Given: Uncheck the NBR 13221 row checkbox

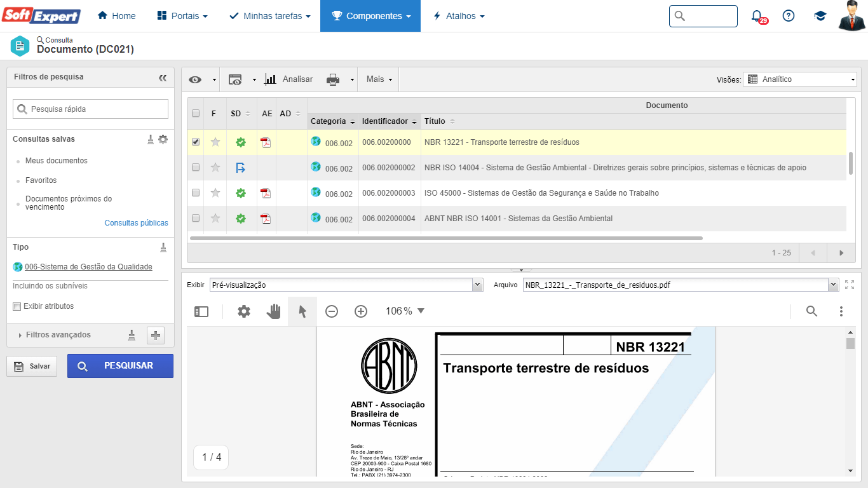Looking at the screenshot, I should coord(196,142).
